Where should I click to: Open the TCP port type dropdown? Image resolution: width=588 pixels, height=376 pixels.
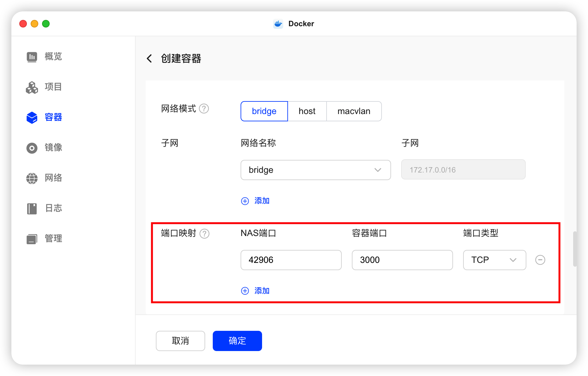tap(494, 260)
